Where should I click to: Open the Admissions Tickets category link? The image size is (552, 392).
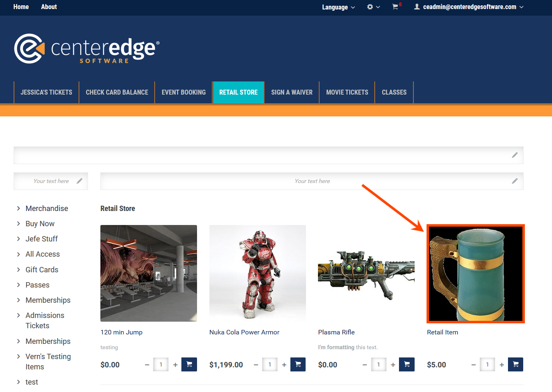(45, 320)
